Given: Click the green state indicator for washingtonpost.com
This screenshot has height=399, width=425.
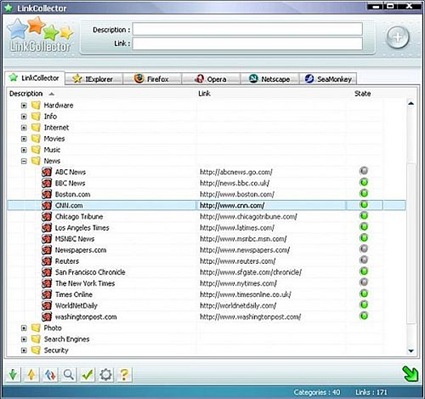Looking at the screenshot, I should click(x=364, y=316).
